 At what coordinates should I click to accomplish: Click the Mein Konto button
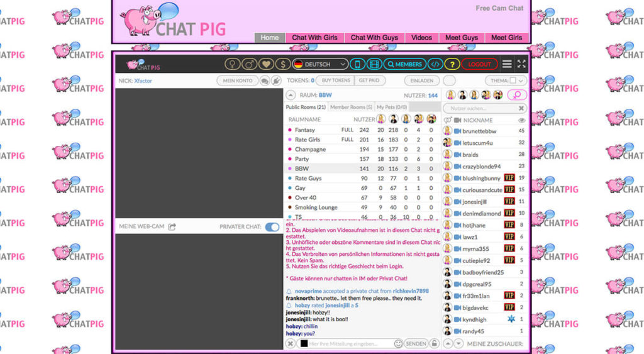(x=237, y=81)
